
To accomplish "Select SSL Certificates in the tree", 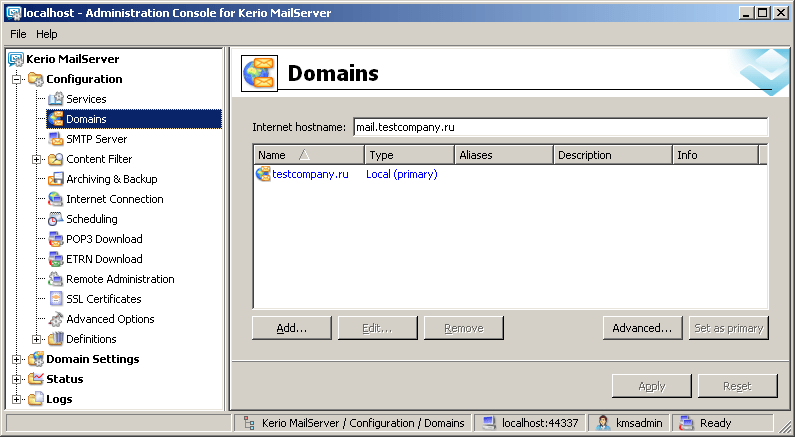I will coord(103,299).
